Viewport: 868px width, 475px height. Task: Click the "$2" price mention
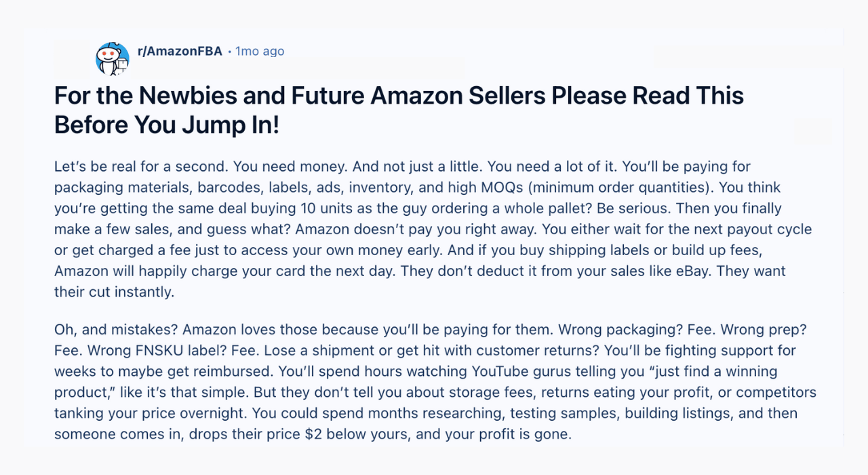[363, 434]
